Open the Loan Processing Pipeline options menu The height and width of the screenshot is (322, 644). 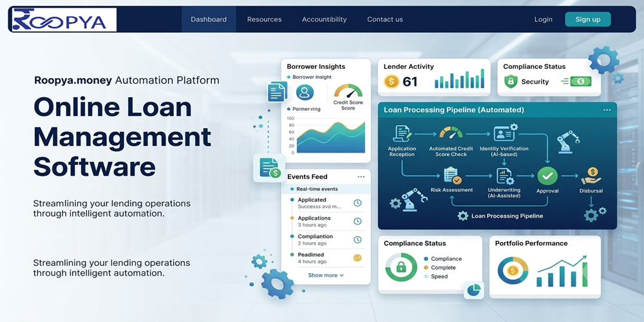tap(607, 110)
